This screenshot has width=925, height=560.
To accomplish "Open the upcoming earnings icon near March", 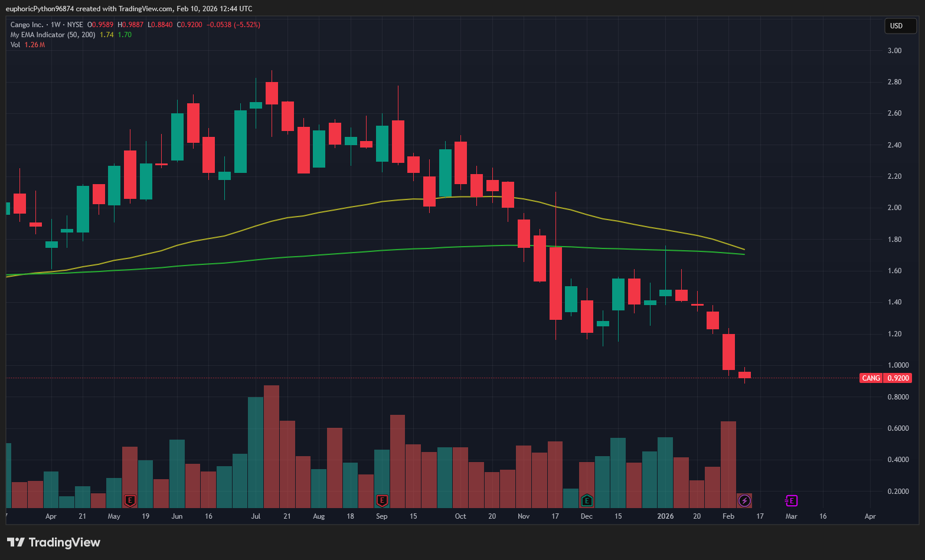I will [x=791, y=500].
